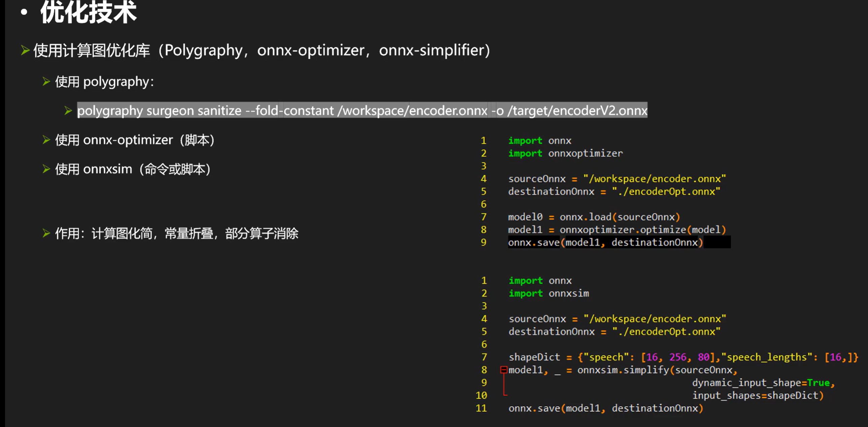Click the dynamic_input_shape=True argument

[x=763, y=383]
